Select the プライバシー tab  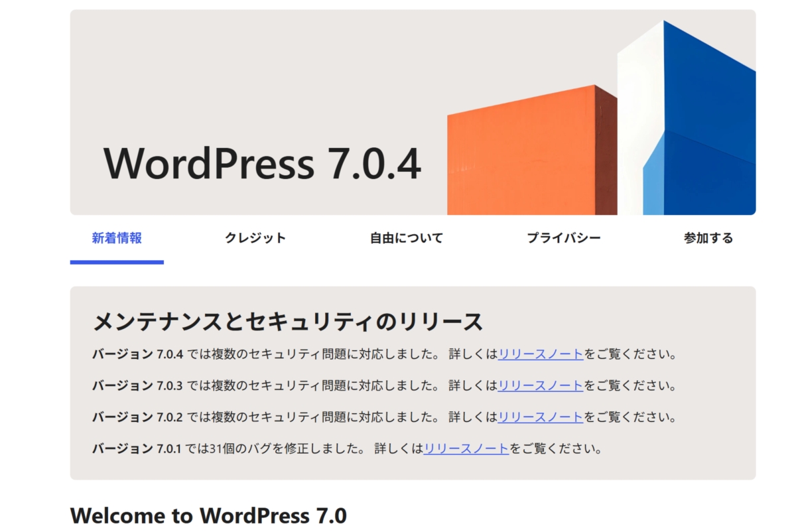[x=564, y=238]
